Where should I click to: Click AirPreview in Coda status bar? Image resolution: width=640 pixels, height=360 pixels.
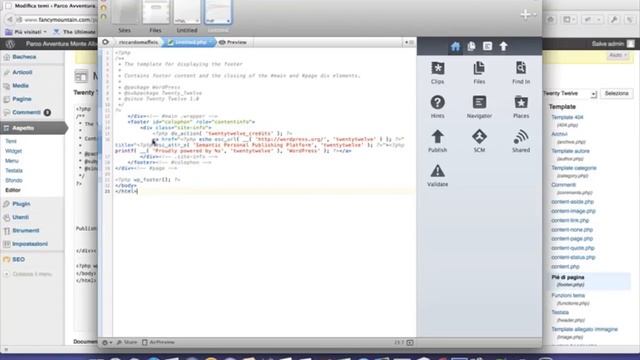[x=158, y=342]
